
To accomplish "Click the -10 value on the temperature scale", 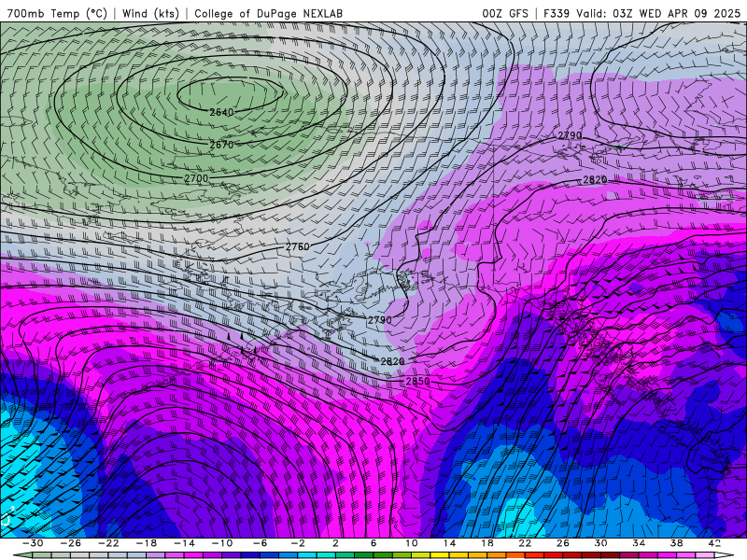I will coord(222,543).
